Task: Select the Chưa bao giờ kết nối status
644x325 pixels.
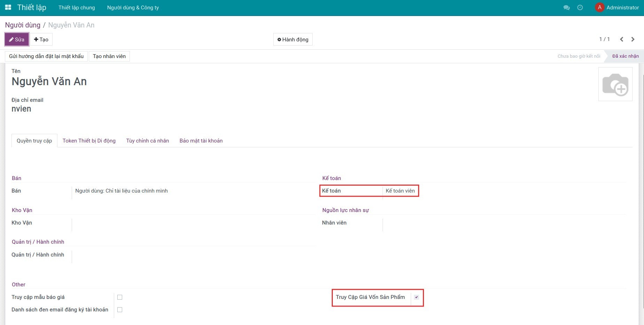Action: (x=579, y=56)
